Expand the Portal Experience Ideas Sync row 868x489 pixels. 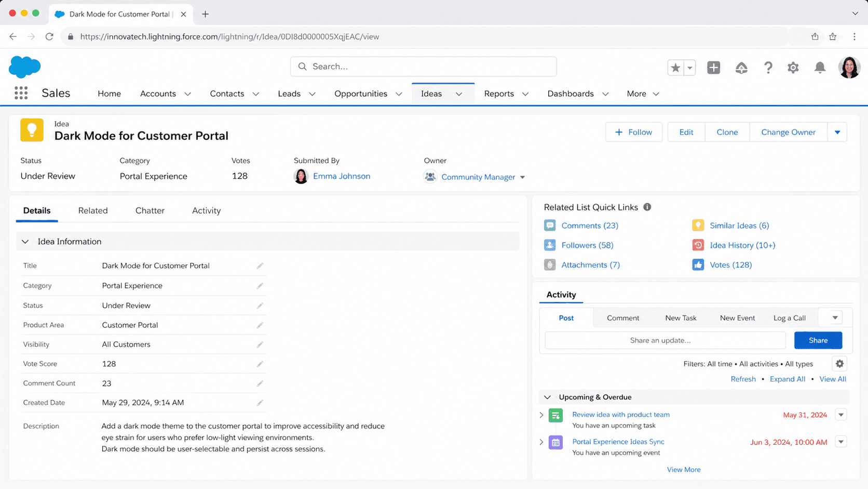click(x=541, y=442)
